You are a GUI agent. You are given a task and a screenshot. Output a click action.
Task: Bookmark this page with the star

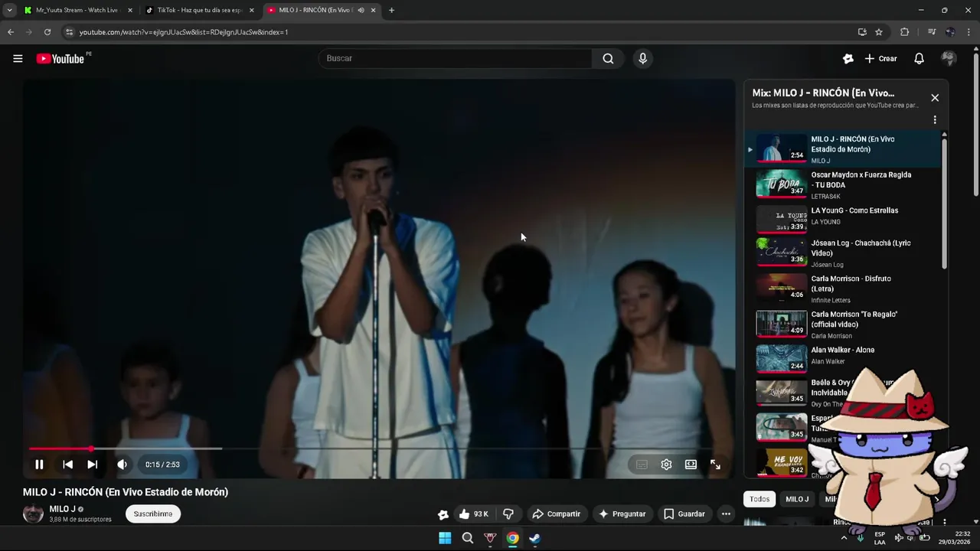click(879, 32)
